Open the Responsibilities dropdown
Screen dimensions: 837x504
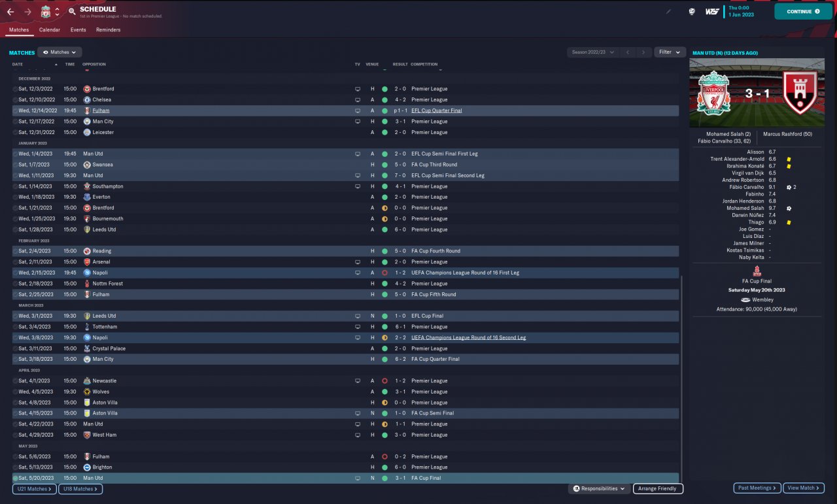pyautogui.click(x=598, y=488)
